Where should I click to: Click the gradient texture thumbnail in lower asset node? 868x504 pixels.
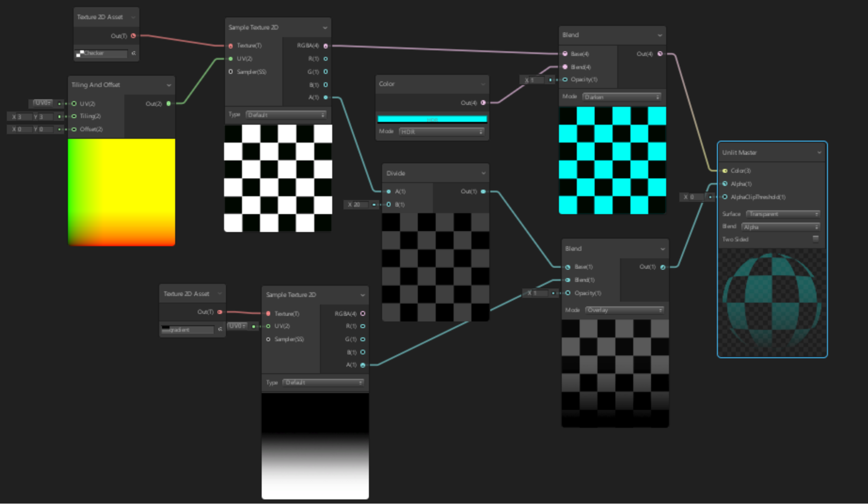pyautogui.click(x=166, y=329)
